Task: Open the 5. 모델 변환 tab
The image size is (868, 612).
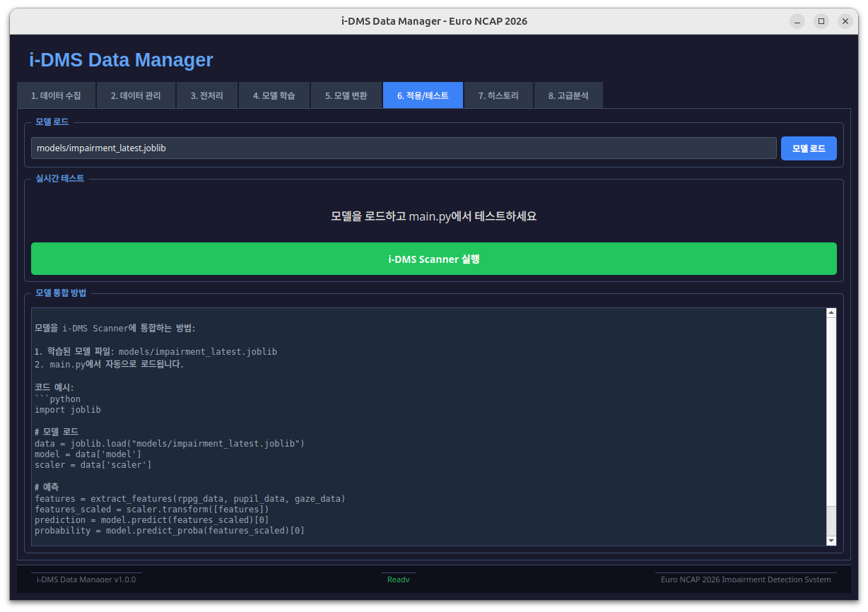Action: pos(346,95)
